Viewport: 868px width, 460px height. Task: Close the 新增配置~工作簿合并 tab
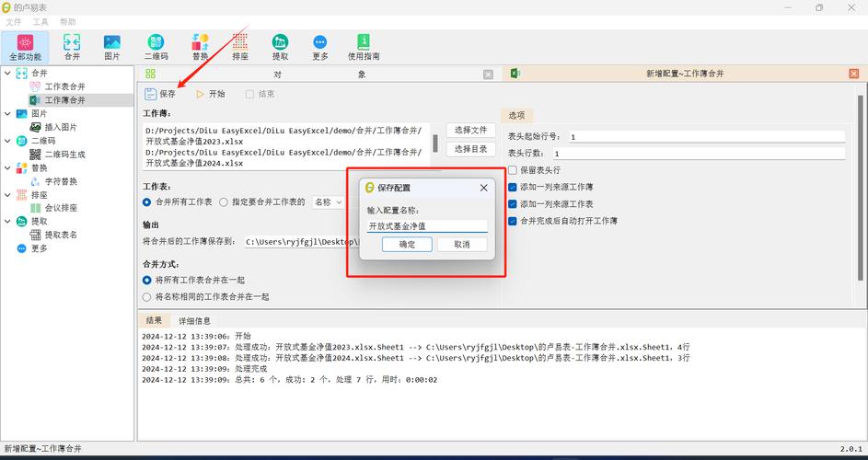[x=853, y=74]
